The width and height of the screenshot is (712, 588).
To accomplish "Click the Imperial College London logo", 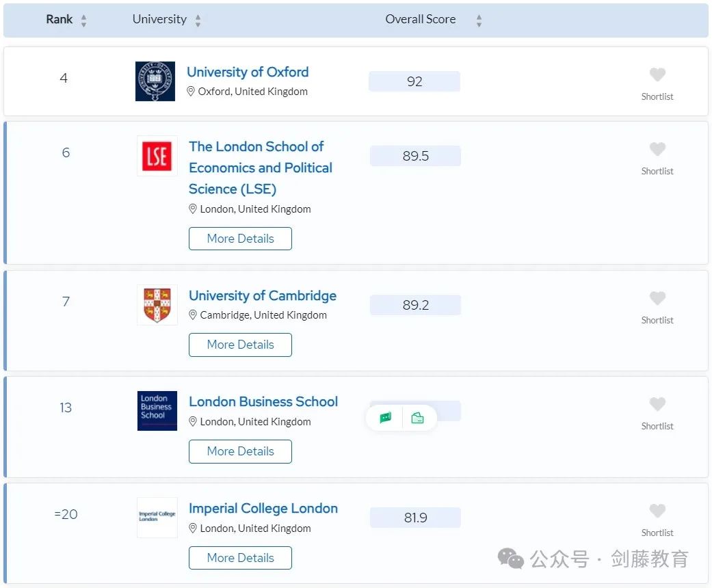I will point(157,518).
